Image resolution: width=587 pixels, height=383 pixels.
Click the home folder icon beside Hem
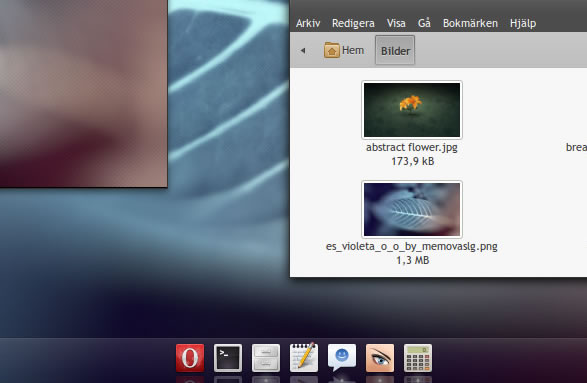[332, 50]
